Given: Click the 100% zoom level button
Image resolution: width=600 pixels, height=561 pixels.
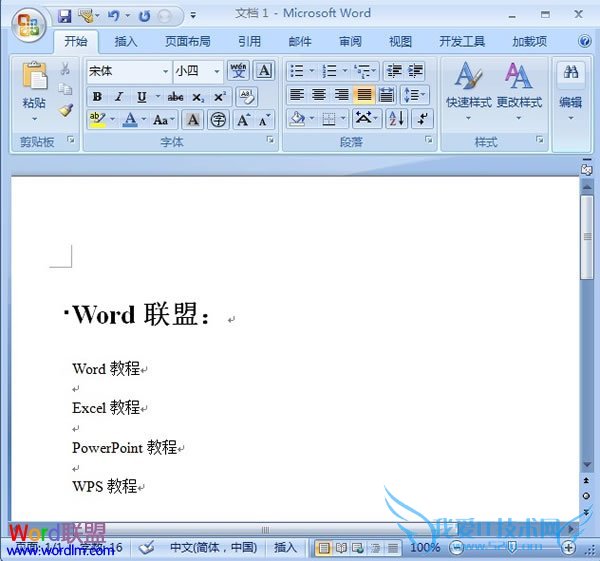Looking at the screenshot, I should (x=425, y=548).
